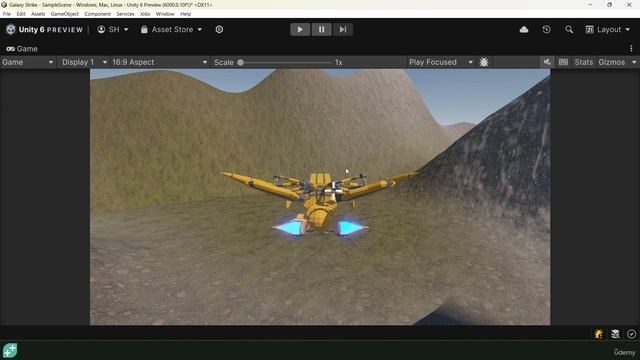The width and height of the screenshot is (640, 360).
Task: Open the Window menu
Action: click(165, 14)
